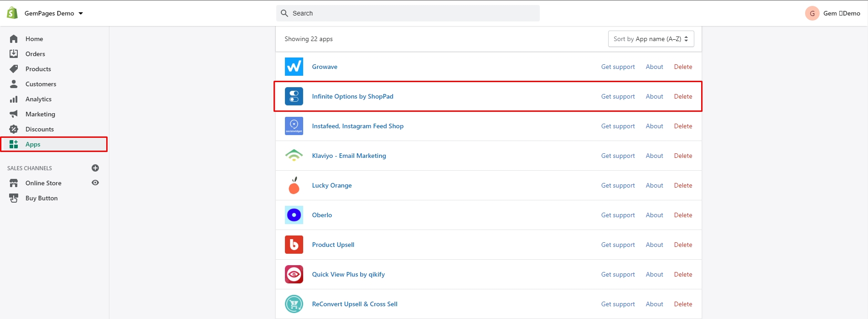Open Online Store sales channel
This screenshot has width=868, height=319.
click(43, 183)
